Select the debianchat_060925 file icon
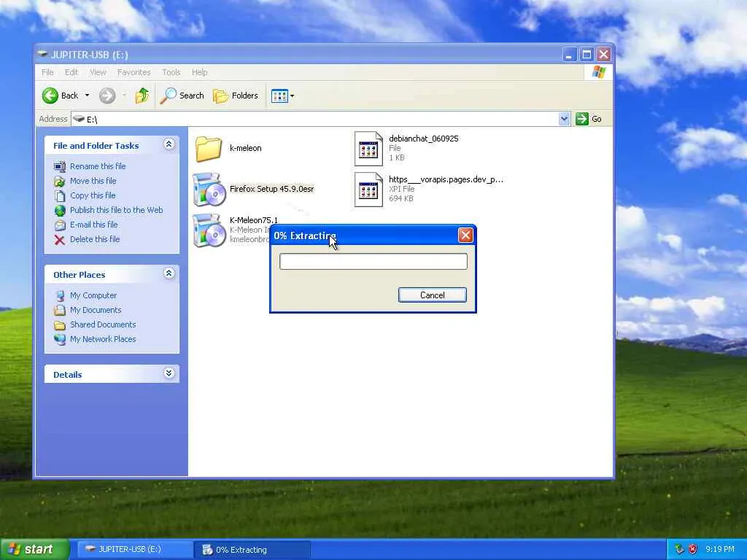747x560 pixels. pyautogui.click(x=368, y=149)
